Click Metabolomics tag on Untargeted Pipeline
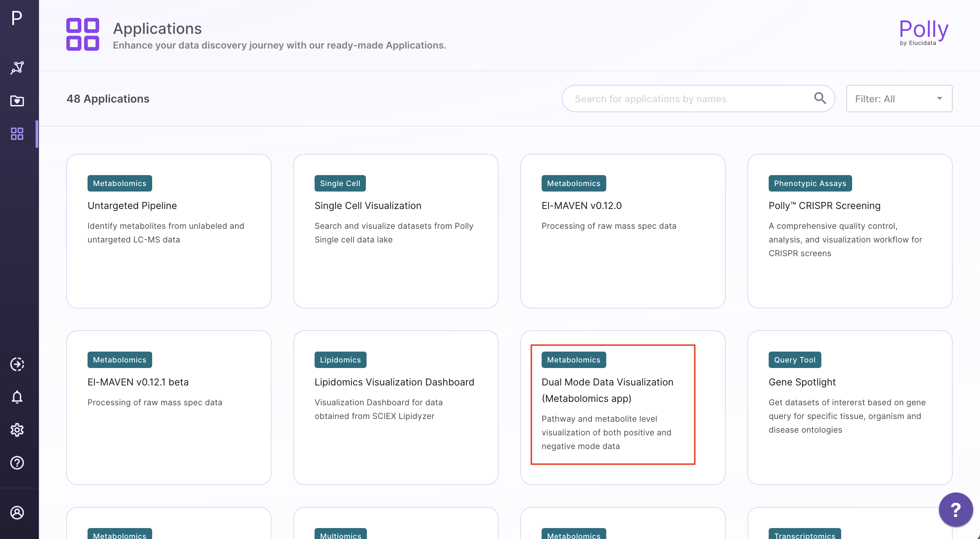Screen dimensions: 980x539 pos(119,183)
